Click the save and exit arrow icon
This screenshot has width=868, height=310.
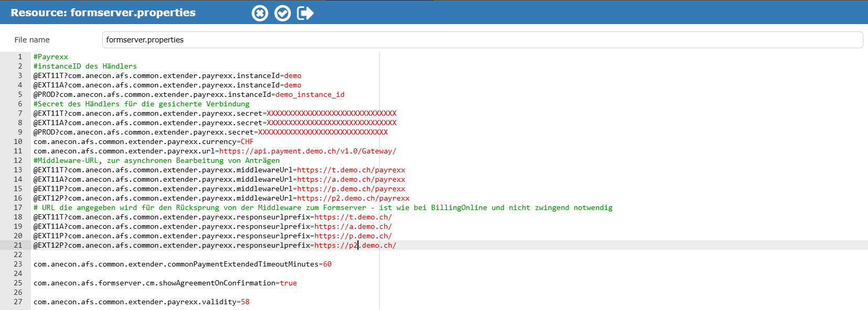pos(305,13)
